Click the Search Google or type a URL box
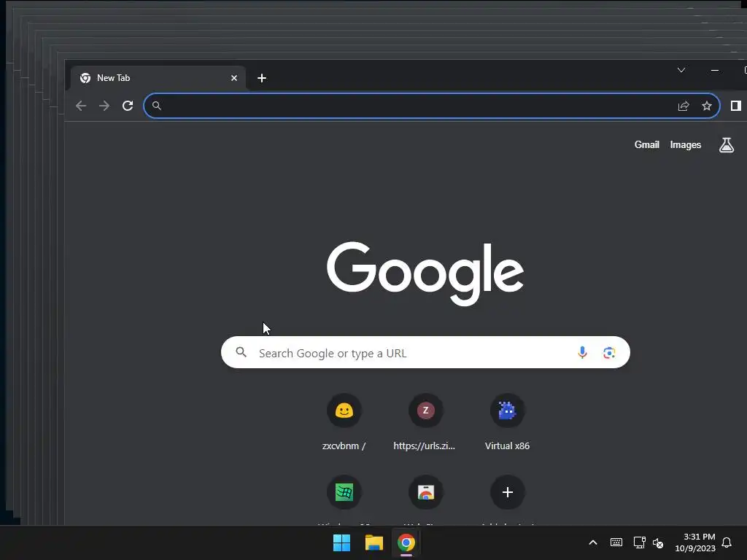 425,352
